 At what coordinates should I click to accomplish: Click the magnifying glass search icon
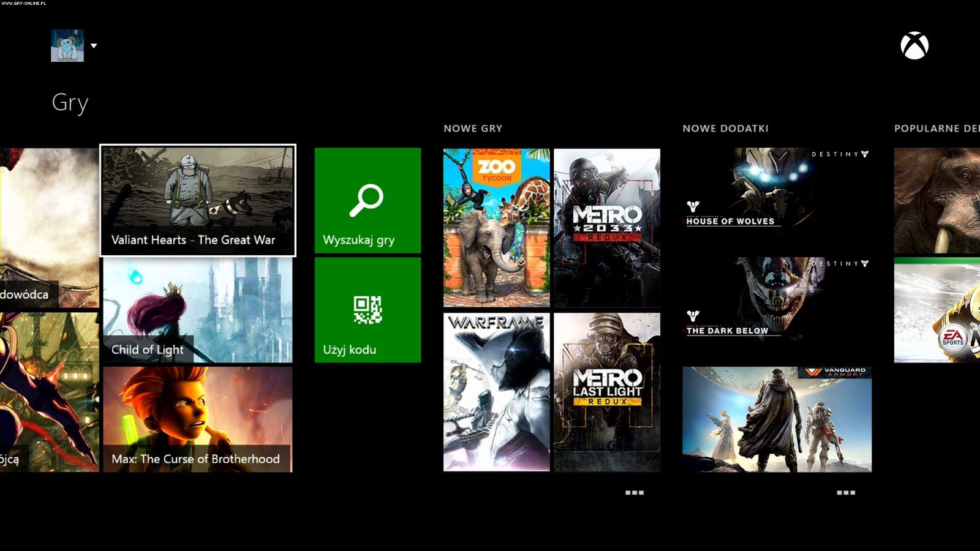[x=367, y=200]
